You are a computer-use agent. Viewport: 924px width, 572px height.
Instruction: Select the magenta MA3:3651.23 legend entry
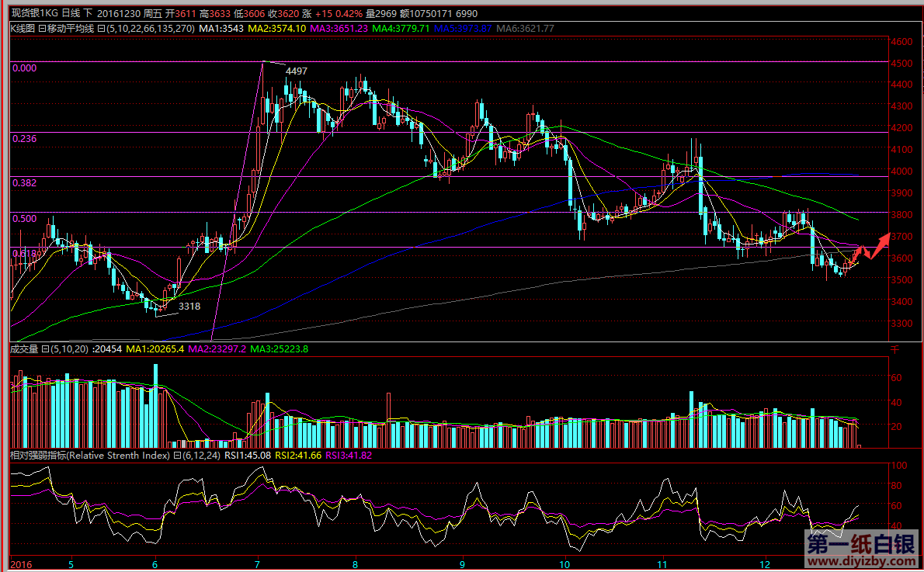click(x=339, y=29)
